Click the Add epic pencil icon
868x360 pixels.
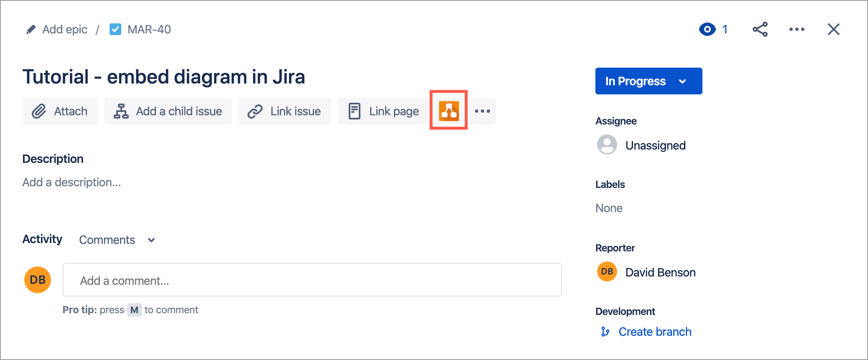click(31, 29)
